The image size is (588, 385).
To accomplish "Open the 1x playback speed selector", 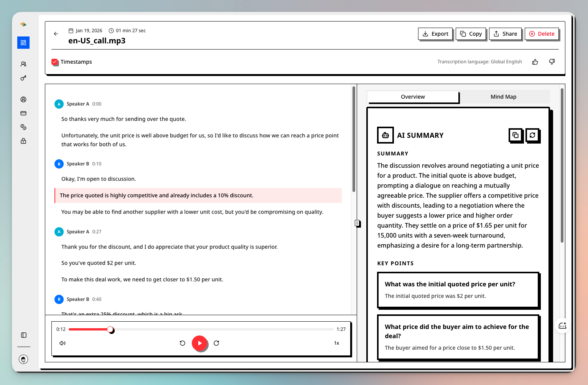I will [336, 343].
